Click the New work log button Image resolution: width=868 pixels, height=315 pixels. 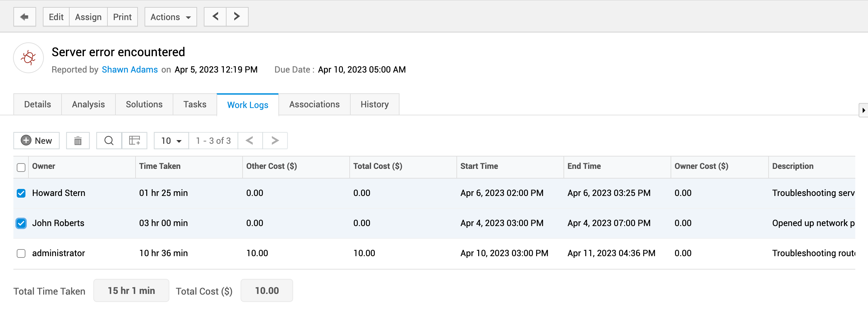coord(36,141)
